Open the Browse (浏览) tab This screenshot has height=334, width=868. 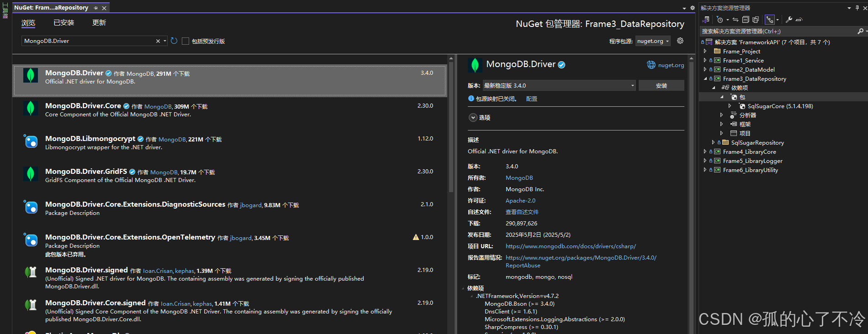coord(28,23)
